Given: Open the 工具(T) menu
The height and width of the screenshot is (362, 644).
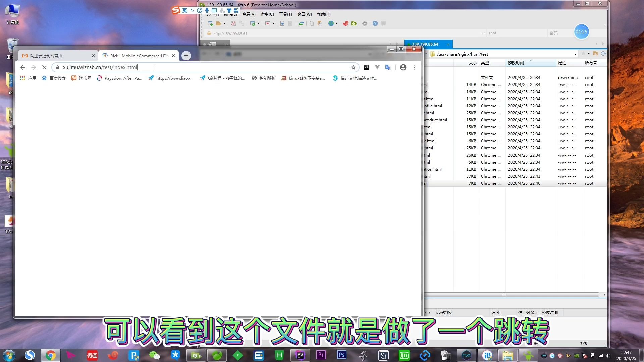Looking at the screenshot, I should point(285,14).
